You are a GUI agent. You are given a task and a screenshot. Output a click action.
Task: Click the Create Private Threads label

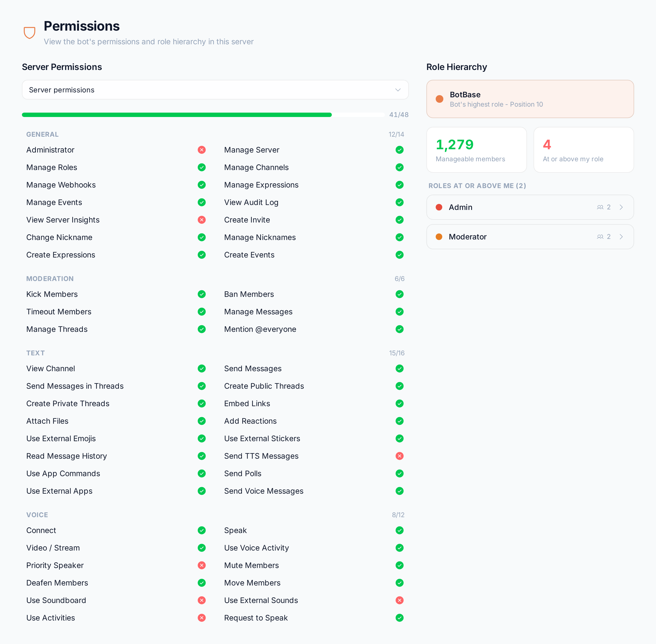click(x=68, y=403)
